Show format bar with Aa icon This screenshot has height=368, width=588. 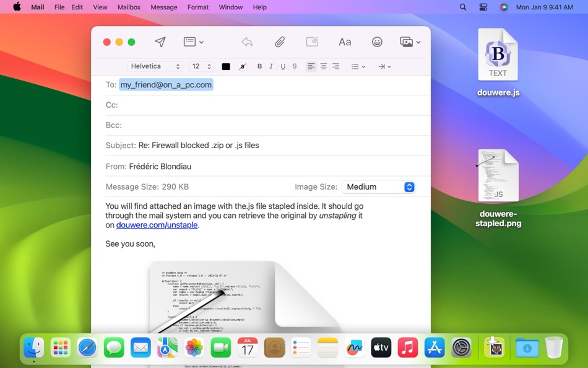coord(345,42)
